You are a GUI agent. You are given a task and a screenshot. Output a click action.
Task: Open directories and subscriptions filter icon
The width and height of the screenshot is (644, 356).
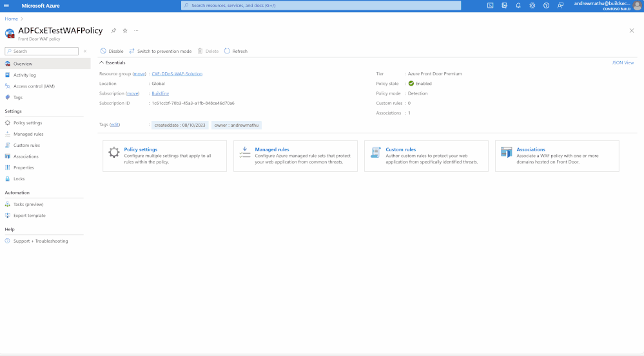504,6
